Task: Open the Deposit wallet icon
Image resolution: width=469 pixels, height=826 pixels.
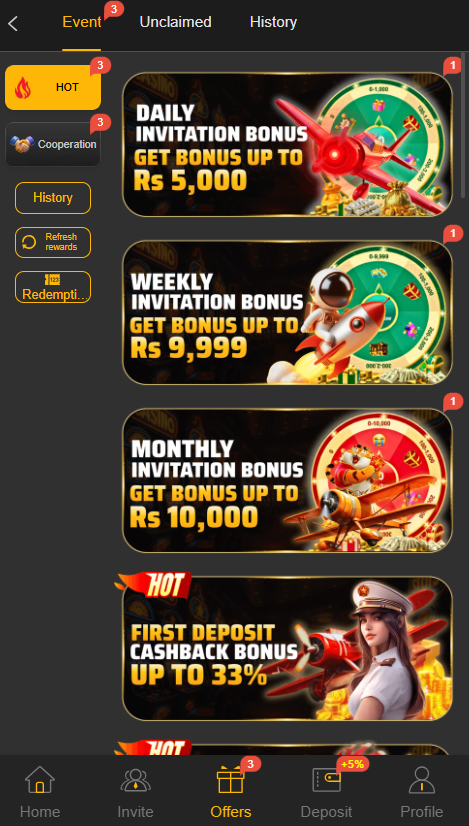Action: (327, 780)
